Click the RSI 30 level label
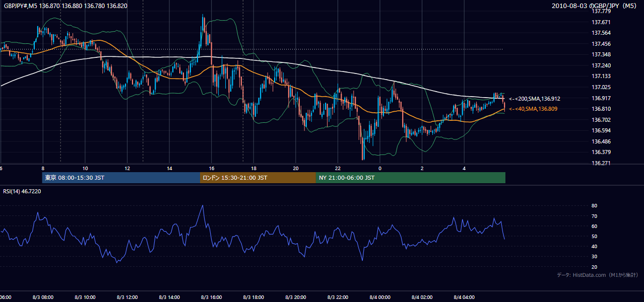This screenshot has height=302, width=644. click(x=594, y=256)
